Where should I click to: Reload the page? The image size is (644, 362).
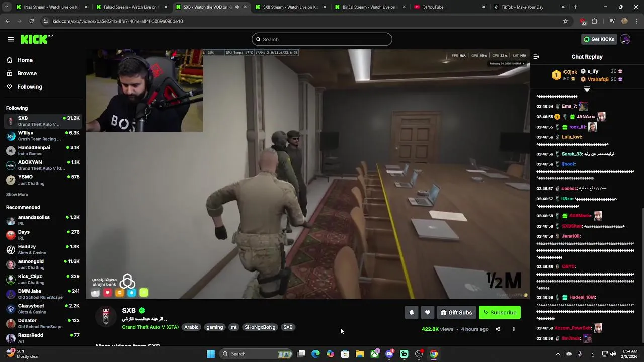[x=31, y=21]
